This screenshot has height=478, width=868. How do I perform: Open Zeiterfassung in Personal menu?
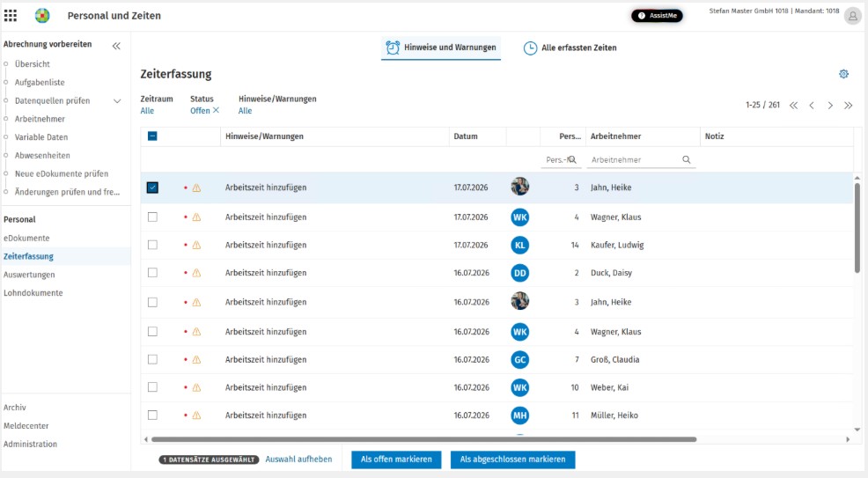29,256
